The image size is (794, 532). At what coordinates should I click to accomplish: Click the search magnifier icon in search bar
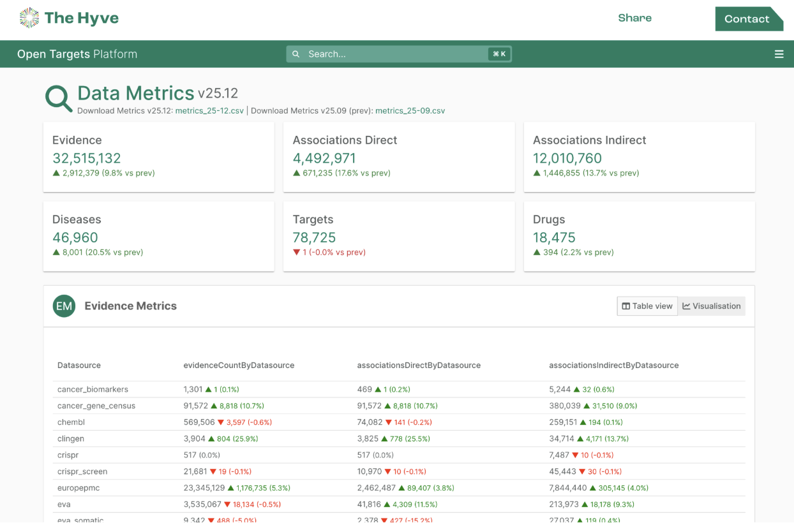coord(296,54)
